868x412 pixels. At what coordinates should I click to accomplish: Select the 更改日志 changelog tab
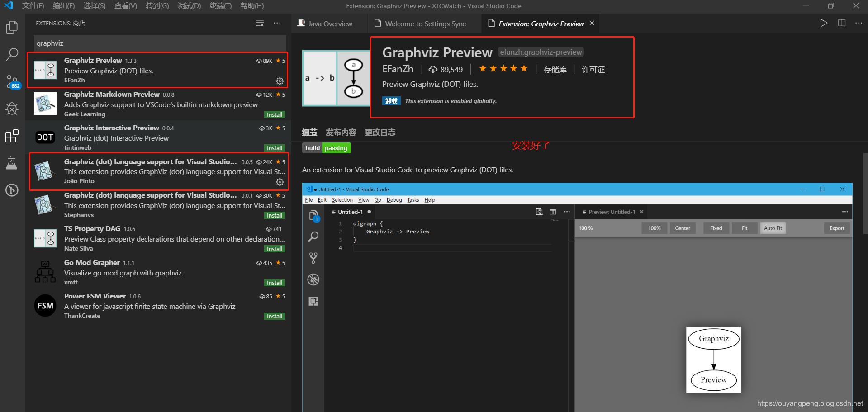click(x=380, y=133)
